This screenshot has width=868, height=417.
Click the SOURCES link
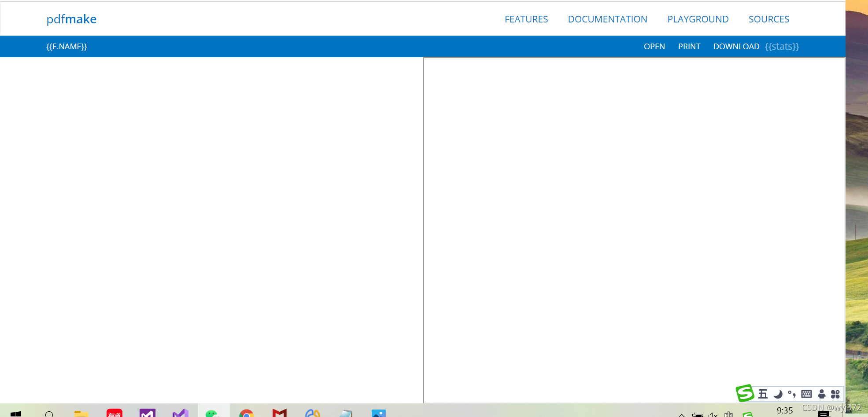point(768,19)
